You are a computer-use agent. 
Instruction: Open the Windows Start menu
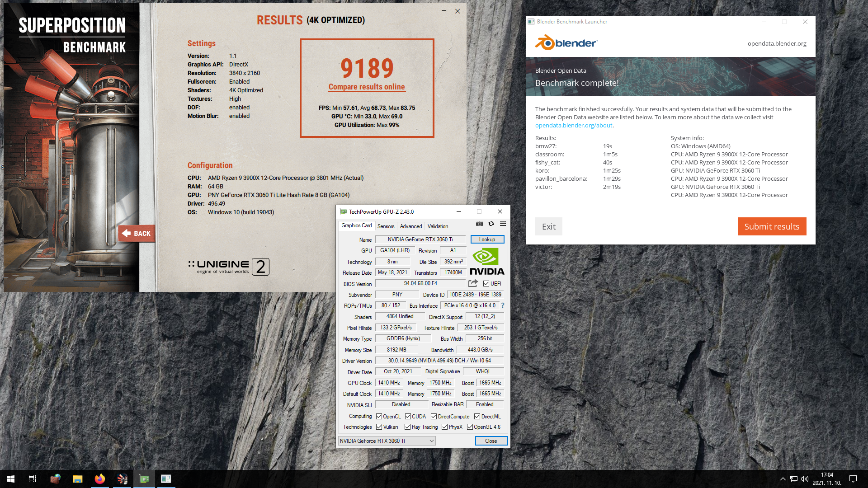pyautogui.click(x=11, y=479)
